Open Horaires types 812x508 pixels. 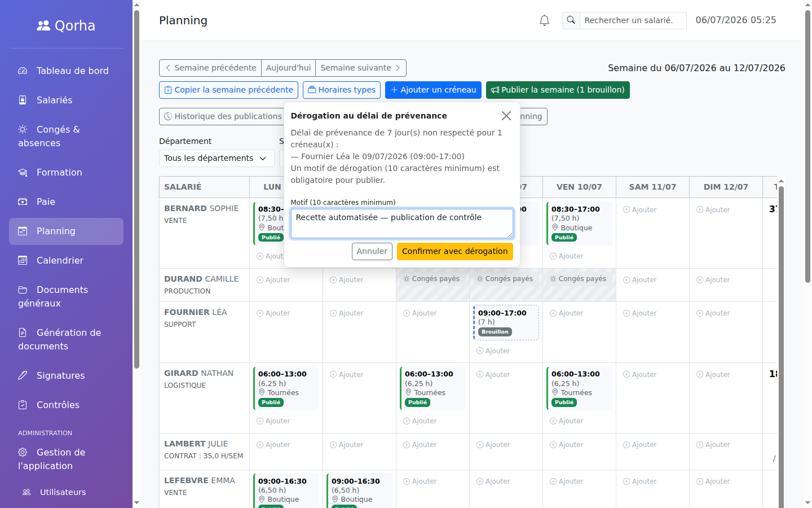(342, 90)
